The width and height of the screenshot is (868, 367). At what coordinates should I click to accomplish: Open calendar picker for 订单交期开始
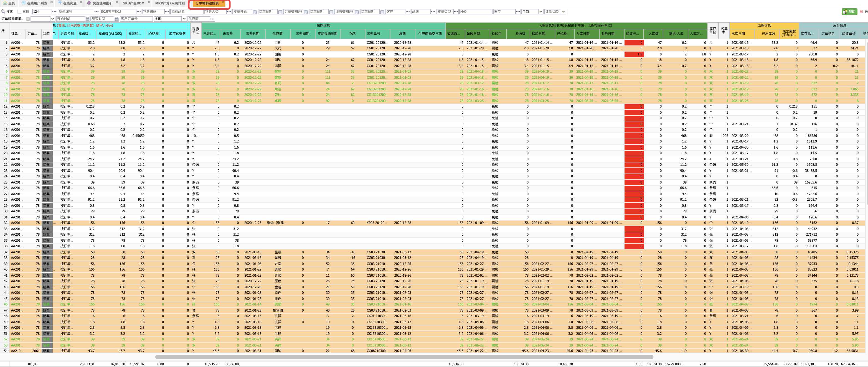[x=306, y=11]
